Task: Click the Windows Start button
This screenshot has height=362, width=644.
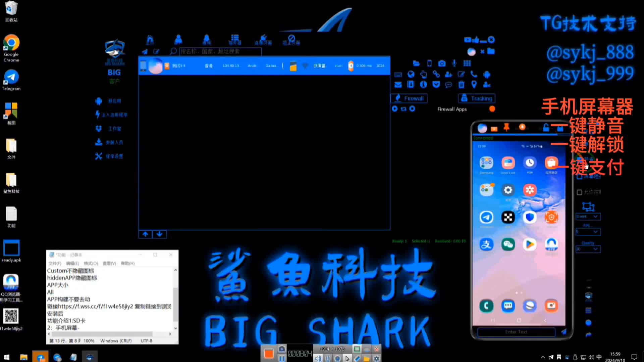Action: tap(6, 357)
